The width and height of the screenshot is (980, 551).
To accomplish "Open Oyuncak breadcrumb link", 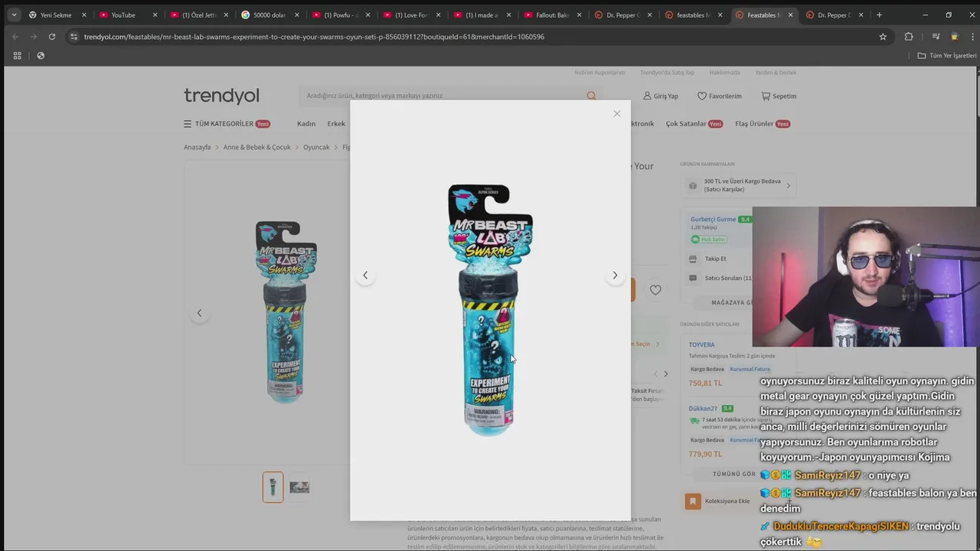I will click(316, 147).
